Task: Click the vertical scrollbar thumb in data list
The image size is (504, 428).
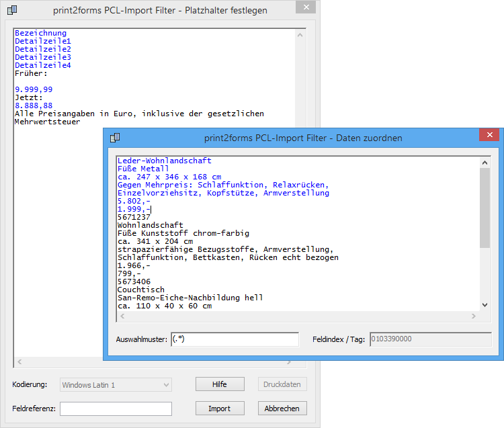Action: 485,208
